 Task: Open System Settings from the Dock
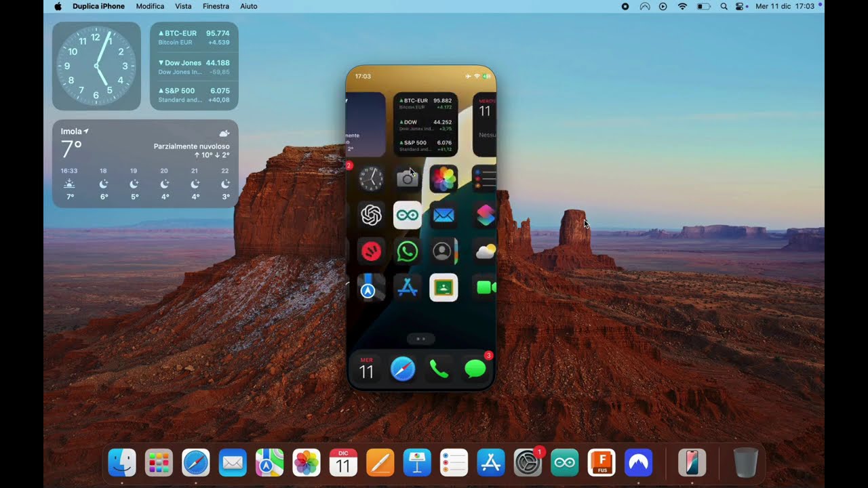[x=528, y=463]
